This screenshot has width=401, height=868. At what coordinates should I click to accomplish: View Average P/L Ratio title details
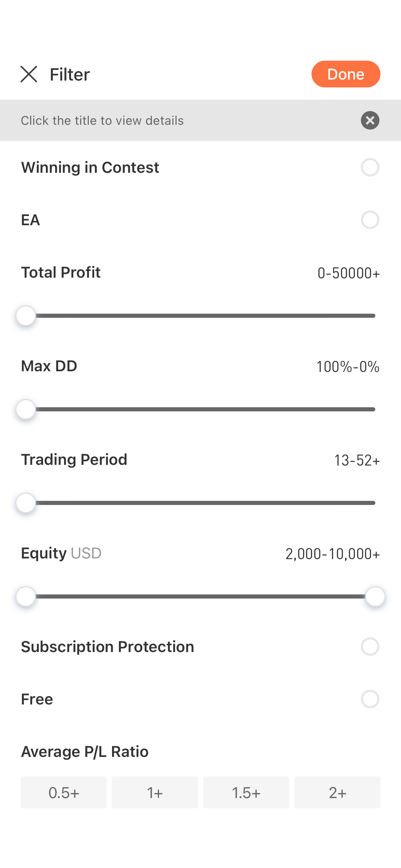point(85,752)
